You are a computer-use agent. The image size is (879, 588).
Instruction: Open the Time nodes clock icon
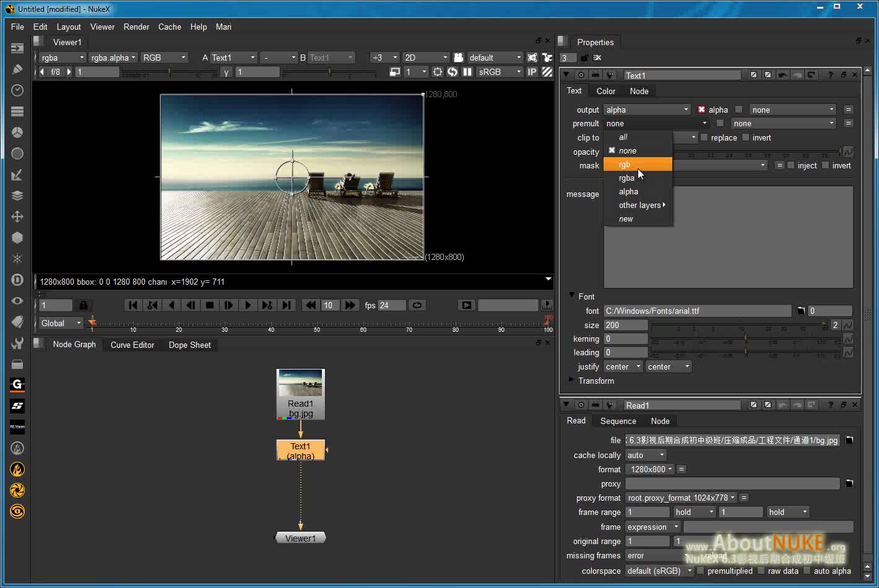pos(17,90)
